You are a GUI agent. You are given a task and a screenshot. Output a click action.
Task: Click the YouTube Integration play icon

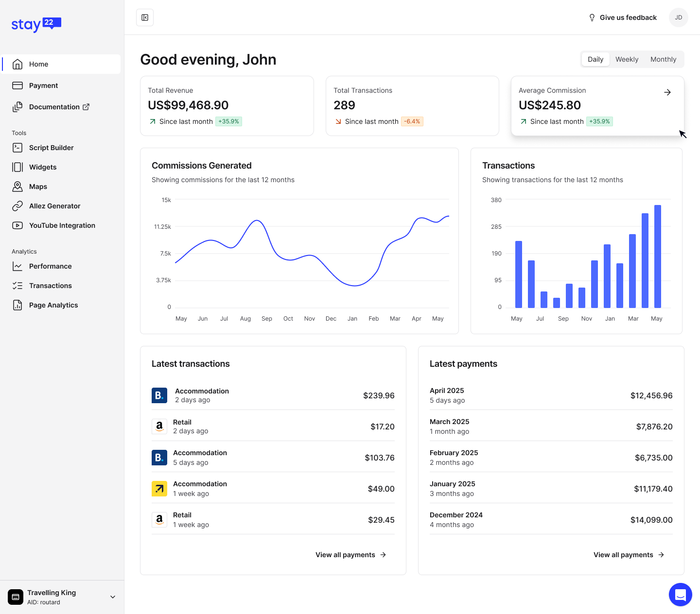pyautogui.click(x=17, y=225)
